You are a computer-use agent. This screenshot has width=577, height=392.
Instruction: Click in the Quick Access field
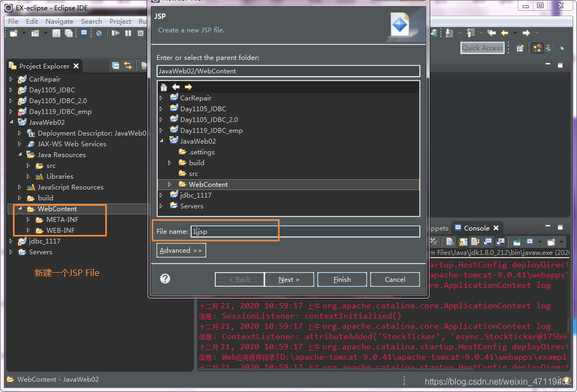tap(482, 48)
